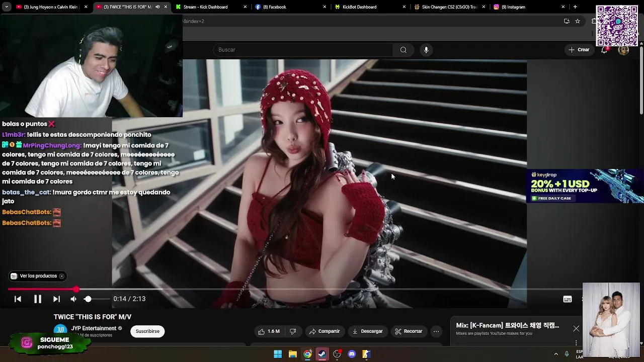
Task: Subscribe with the Suscribirse button
Action: (147, 331)
